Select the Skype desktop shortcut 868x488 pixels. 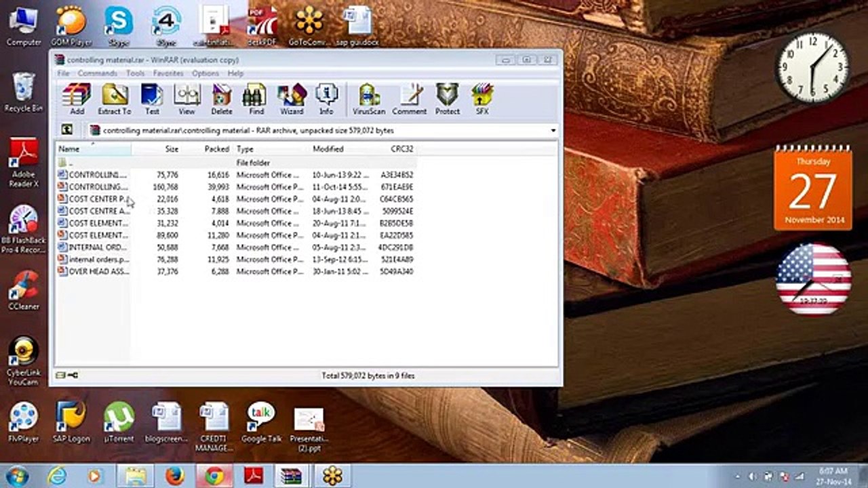click(119, 27)
